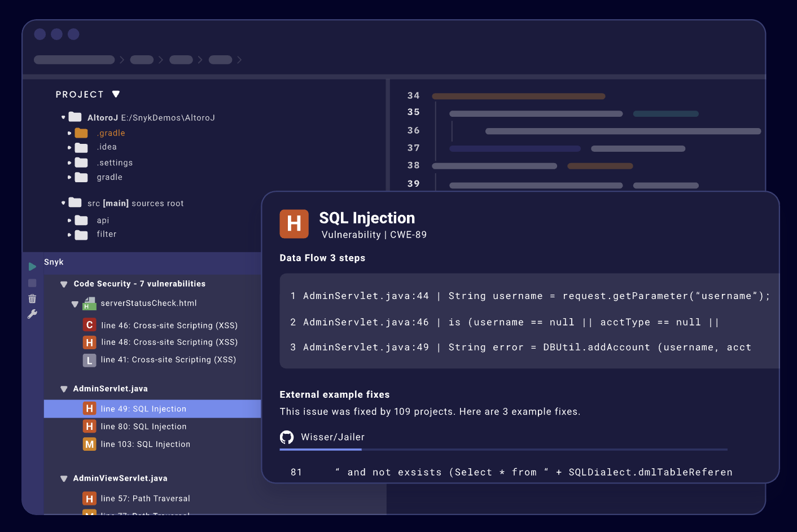This screenshot has width=797, height=532.
Task: Click the External example fixes heading
Action: click(335, 395)
